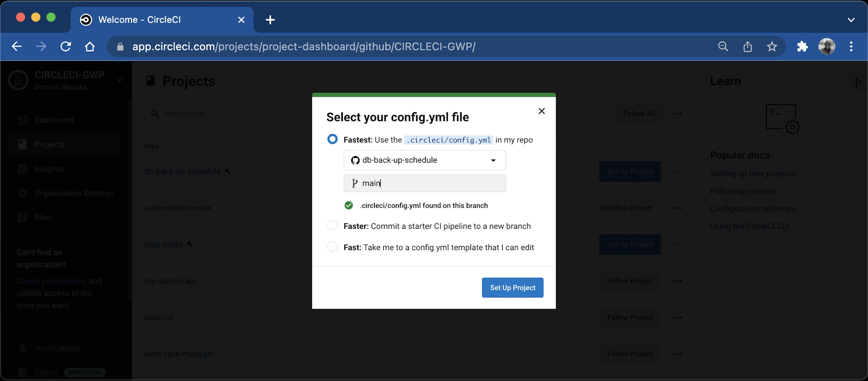
Task: Close the config.yml dialog
Action: pyautogui.click(x=542, y=111)
